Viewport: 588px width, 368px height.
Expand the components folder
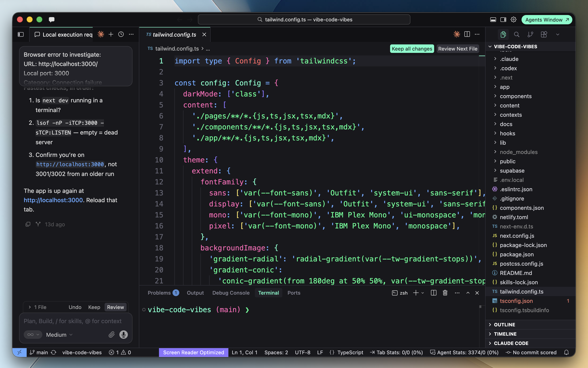point(530,96)
